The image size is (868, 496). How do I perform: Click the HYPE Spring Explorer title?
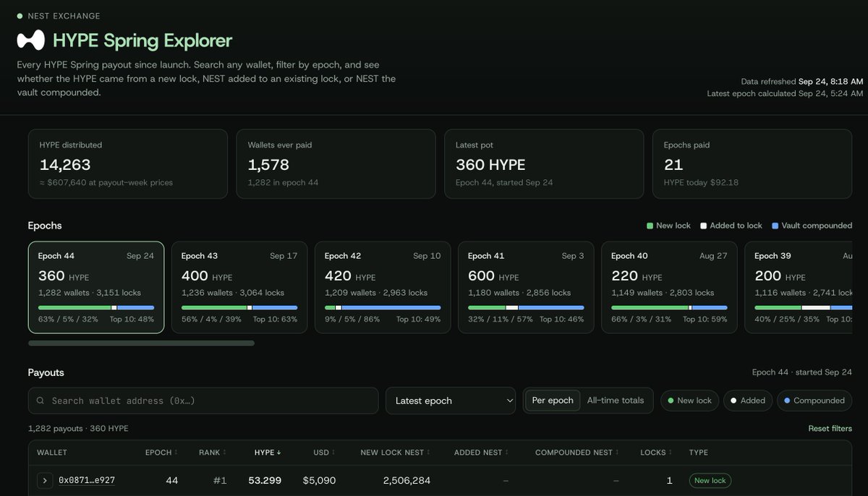pyautogui.click(x=142, y=40)
